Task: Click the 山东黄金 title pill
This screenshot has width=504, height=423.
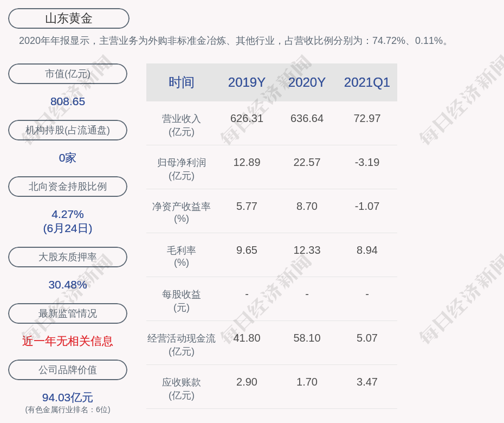Action: (68, 18)
